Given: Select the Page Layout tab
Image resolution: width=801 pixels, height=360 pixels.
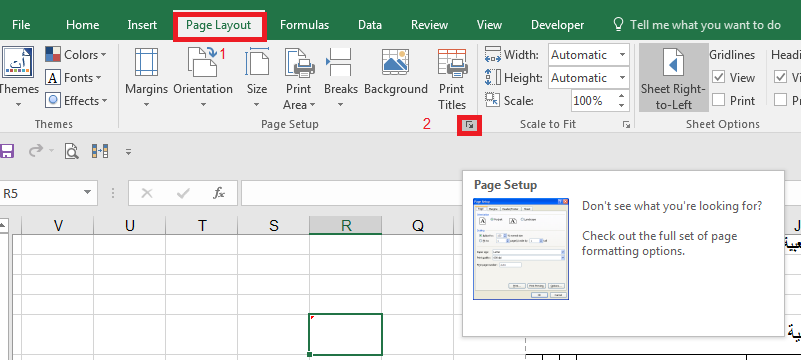Looking at the screenshot, I should (219, 25).
